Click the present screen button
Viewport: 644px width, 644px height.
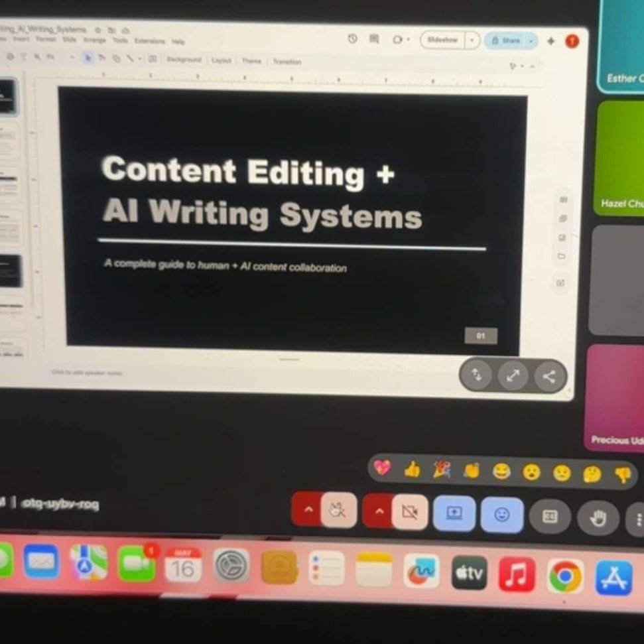click(x=455, y=513)
